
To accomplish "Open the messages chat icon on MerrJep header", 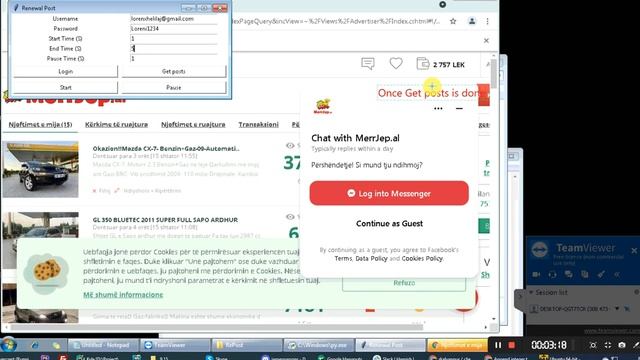I will 368,64.
